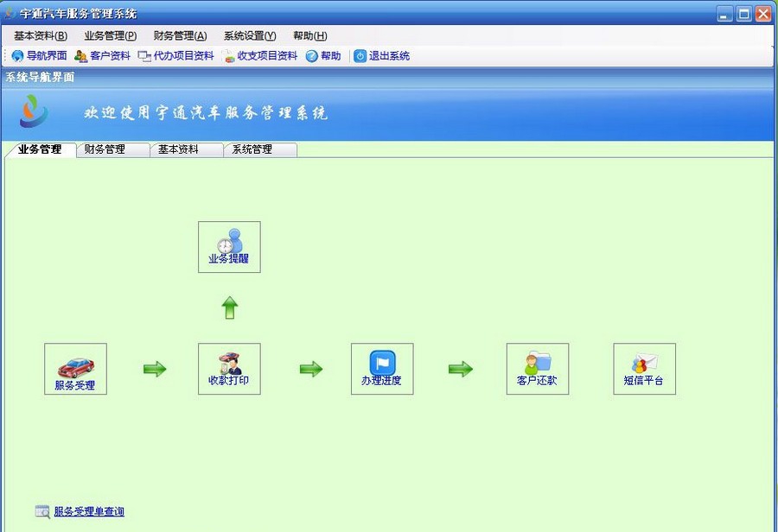Click the 办理进度 flag icon

381,369
